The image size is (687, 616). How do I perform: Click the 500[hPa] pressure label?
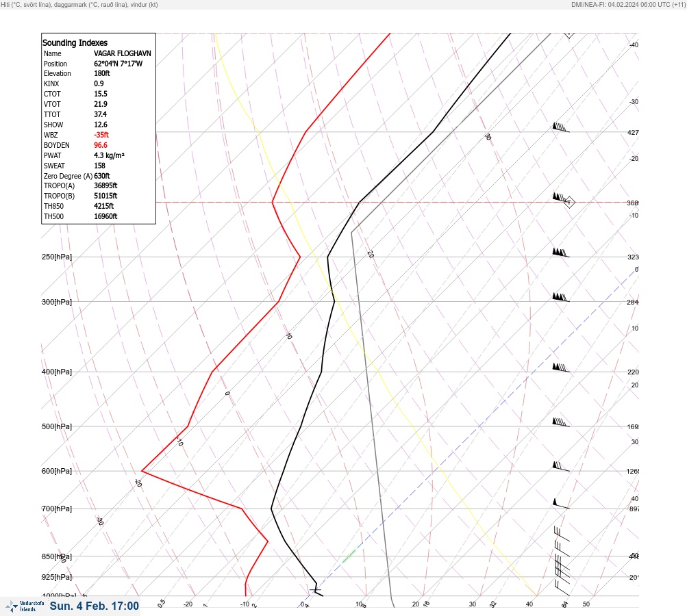point(57,427)
